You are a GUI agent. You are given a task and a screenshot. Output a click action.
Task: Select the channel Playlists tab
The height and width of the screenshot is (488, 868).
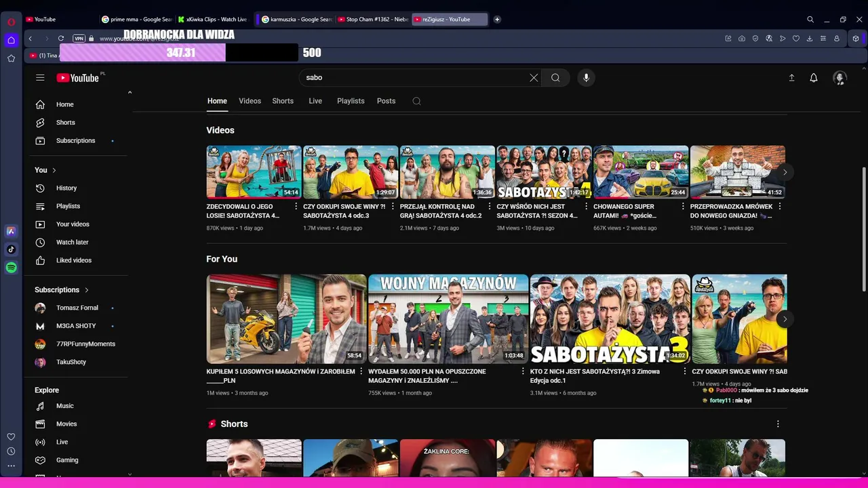351,101
